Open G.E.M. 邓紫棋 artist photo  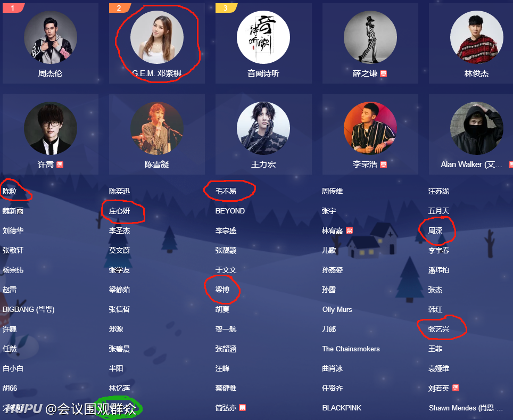(156, 37)
